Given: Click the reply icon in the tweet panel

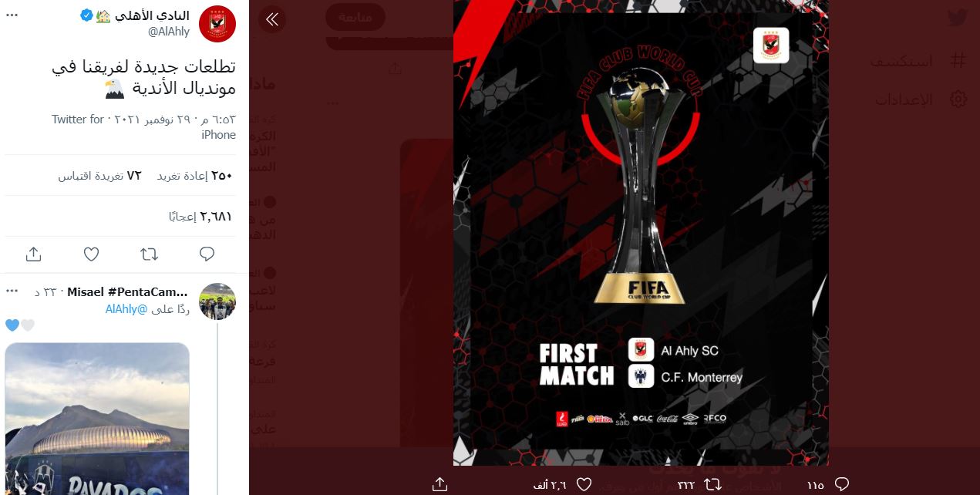Looking at the screenshot, I should click(207, 254).
